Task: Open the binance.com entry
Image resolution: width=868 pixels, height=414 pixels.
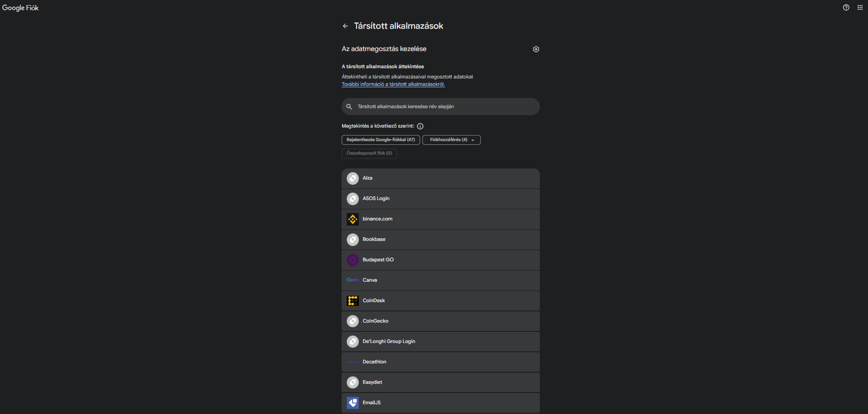Action: coord(440,219)
